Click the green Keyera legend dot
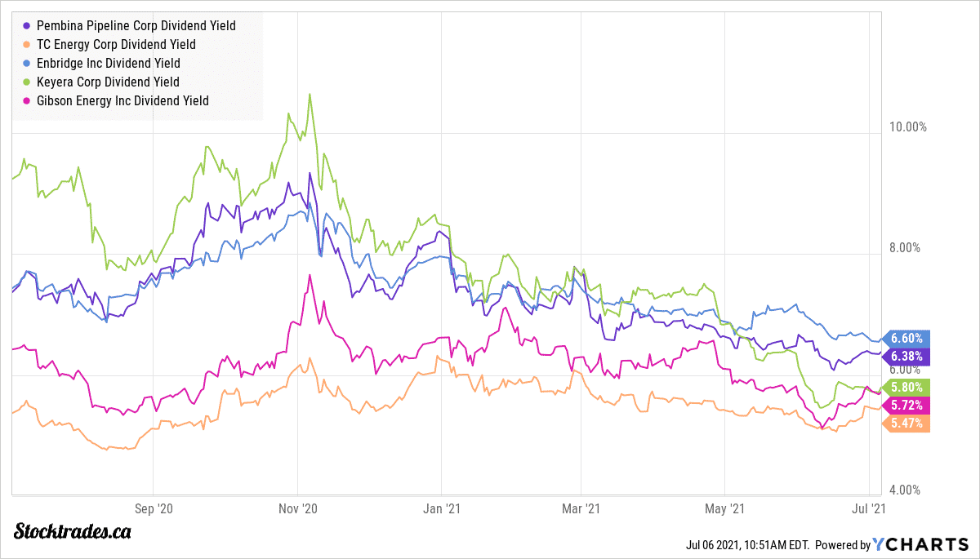Image resolution: width=980 pixels, height=559 pixels. (x=29, y=82)
